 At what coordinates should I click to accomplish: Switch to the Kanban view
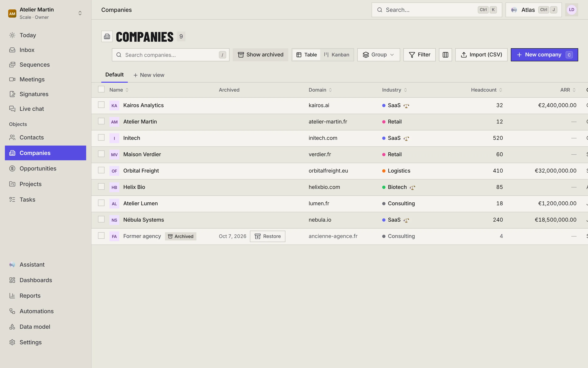[336, 55]
